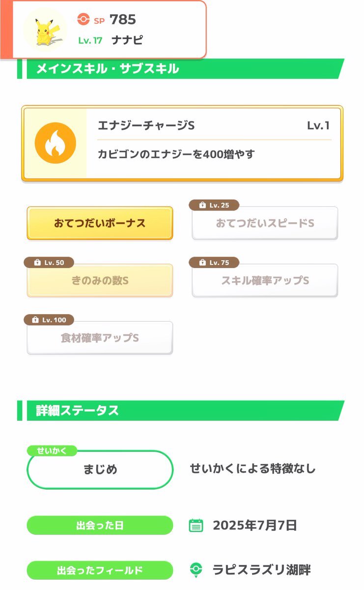Click the lock icon on Lv. 25 badge
The width and height of the screenshot is (364, 590).
(202, 206)
